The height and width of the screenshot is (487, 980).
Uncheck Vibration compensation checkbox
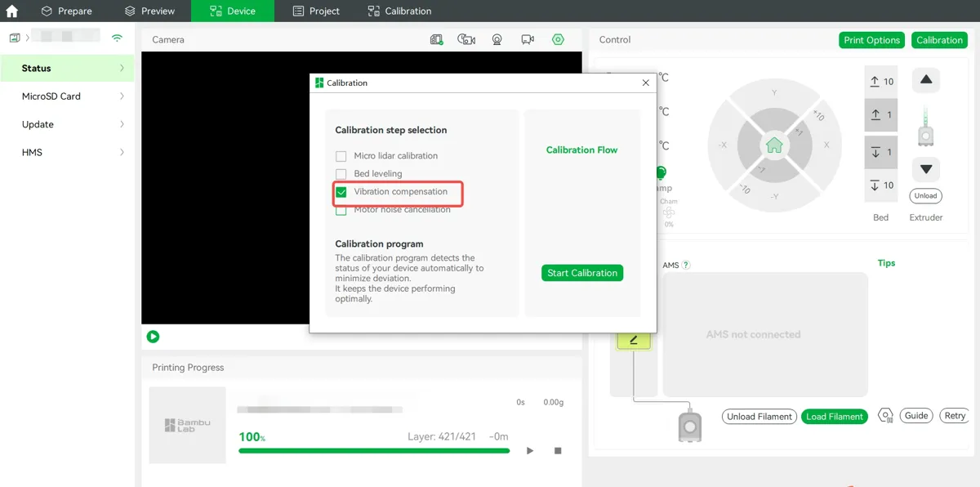(x=341, y=192)
